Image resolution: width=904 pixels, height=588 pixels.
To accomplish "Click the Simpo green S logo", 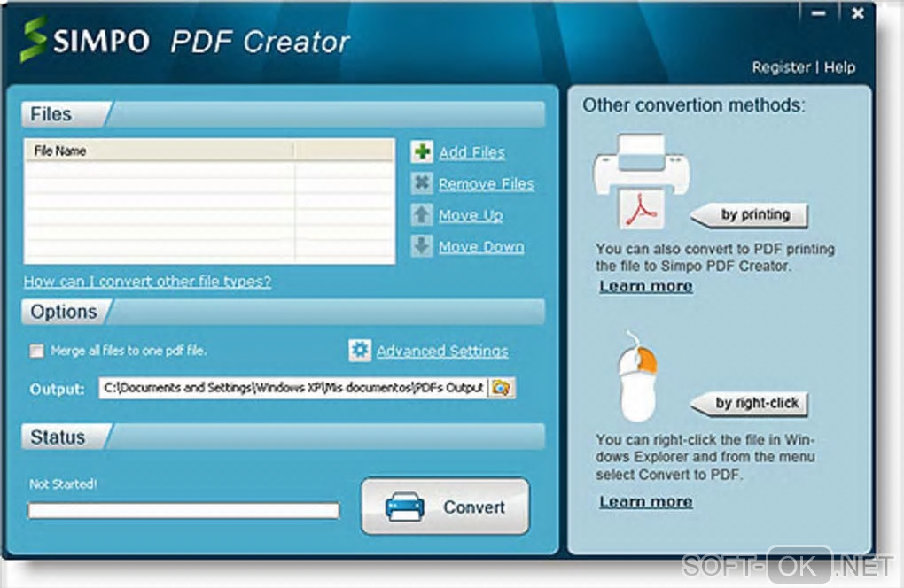I will coord(33,39).
